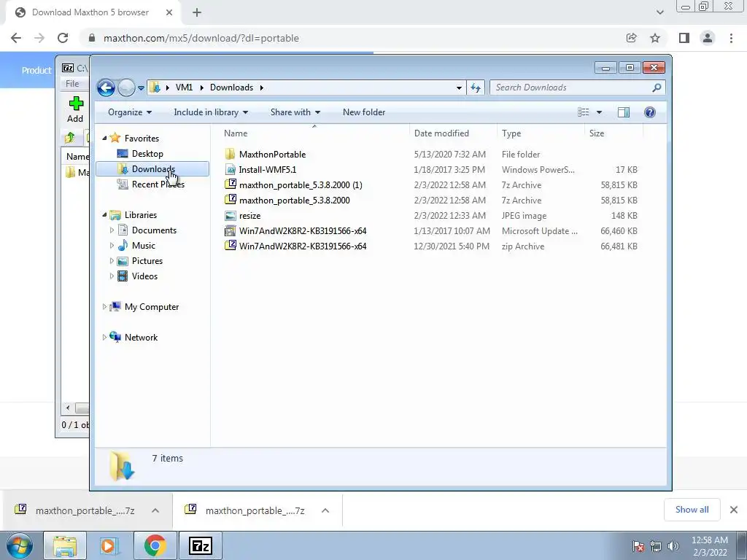Viewport: 747px width, 560px height.
Task: Expand the Documents library
Action: [x=112, y=230]
